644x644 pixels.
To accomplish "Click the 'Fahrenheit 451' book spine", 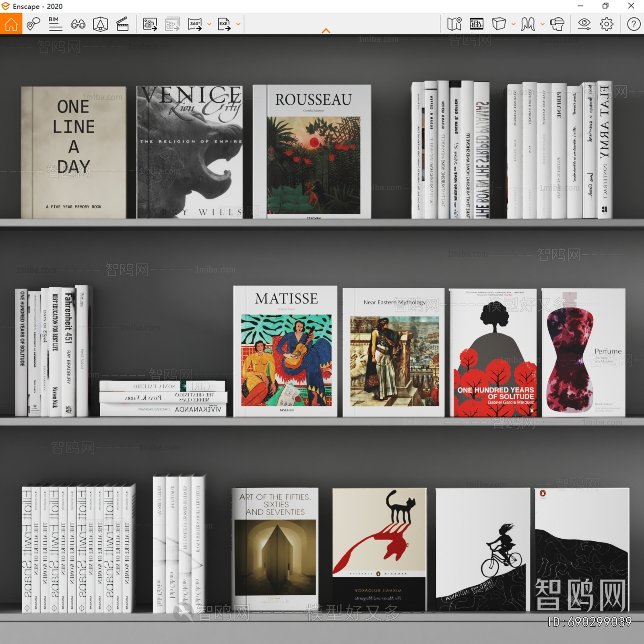I will (x=68, y=352).
